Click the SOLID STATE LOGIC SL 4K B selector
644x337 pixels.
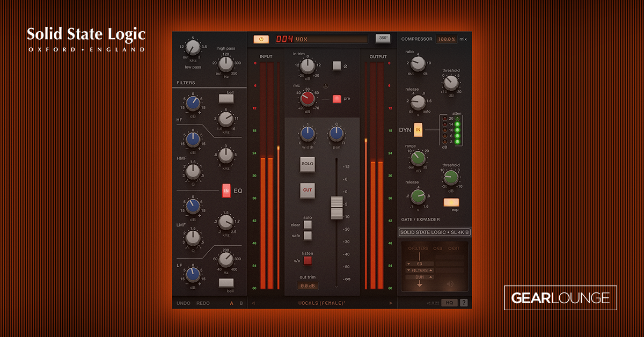[434, 231]
